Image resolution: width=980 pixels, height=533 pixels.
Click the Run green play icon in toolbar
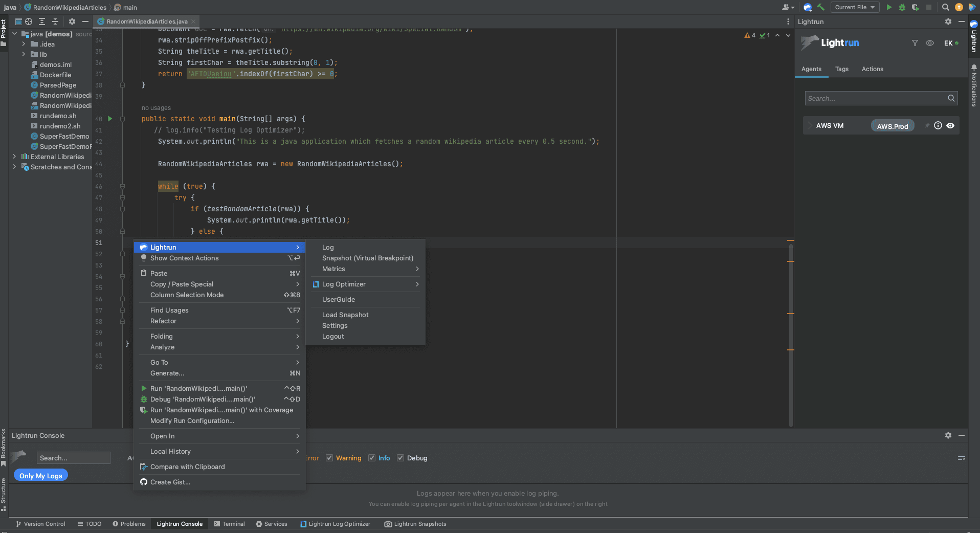click(x=889, y=7)
